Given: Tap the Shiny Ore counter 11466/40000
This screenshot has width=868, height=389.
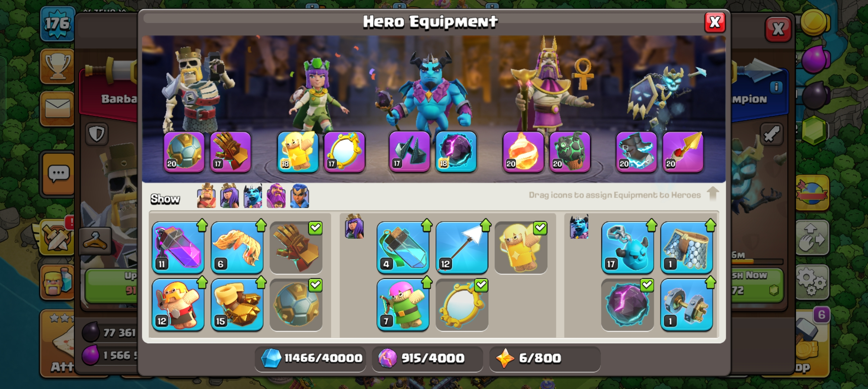Looking at the screenshot, I should point(311,358).
